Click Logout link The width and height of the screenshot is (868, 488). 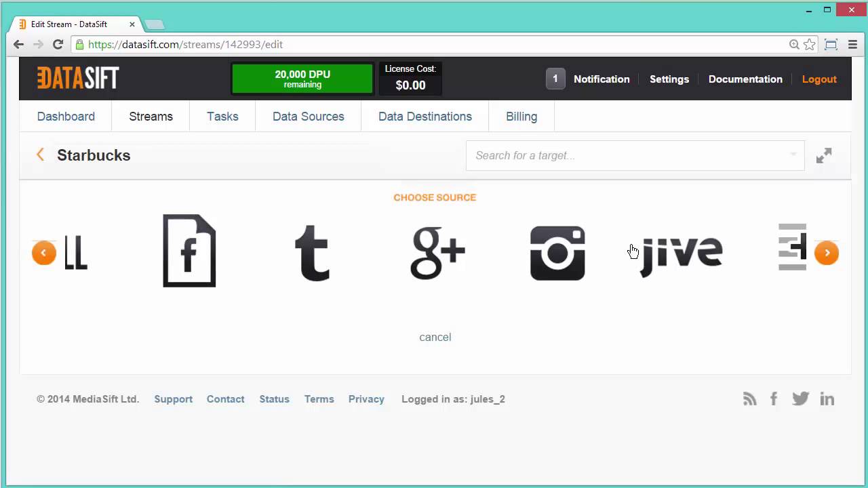click(x=819, y=79)
